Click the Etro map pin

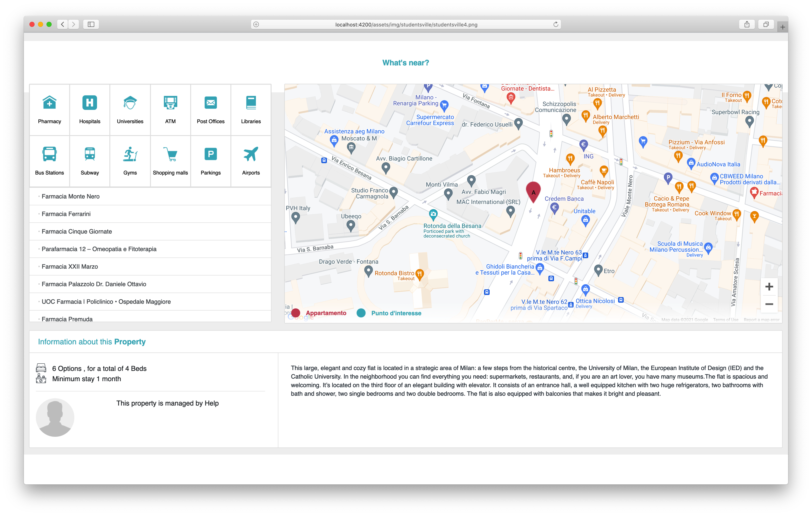tap(598, 270)
